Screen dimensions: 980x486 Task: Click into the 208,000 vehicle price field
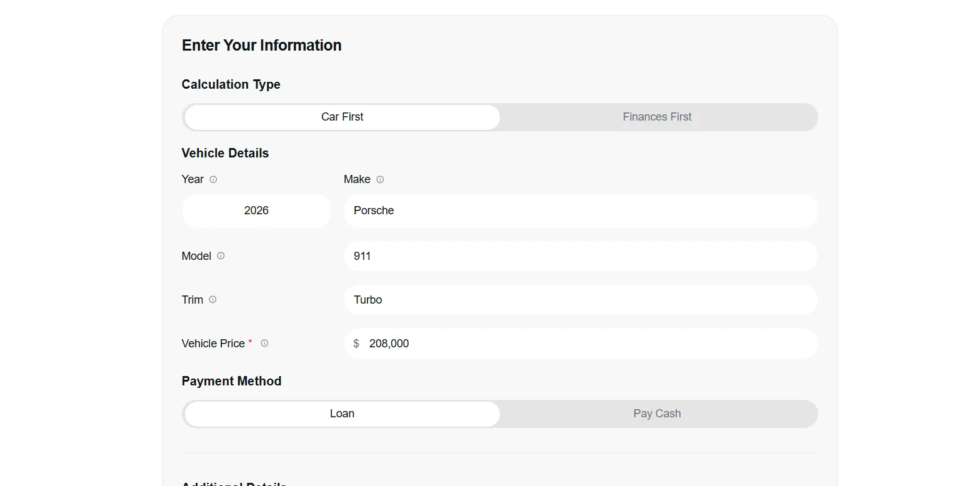click(581, 344)
